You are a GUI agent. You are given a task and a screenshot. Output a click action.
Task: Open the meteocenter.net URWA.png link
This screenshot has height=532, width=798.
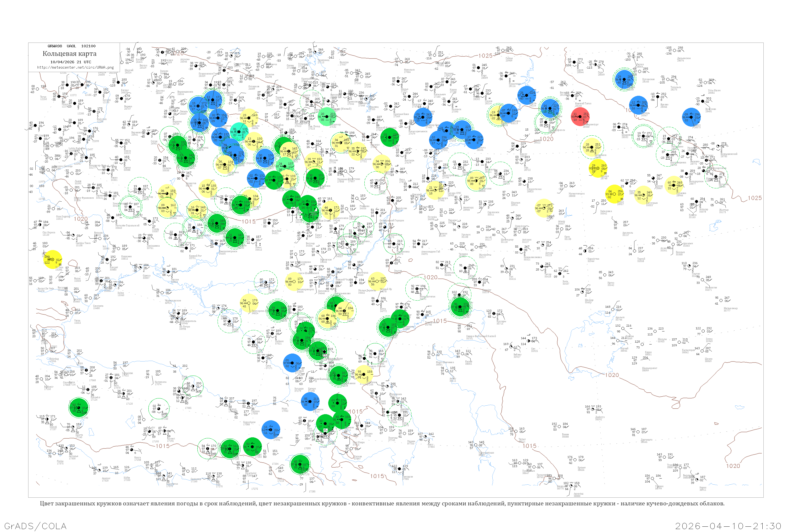click(75, 68)
